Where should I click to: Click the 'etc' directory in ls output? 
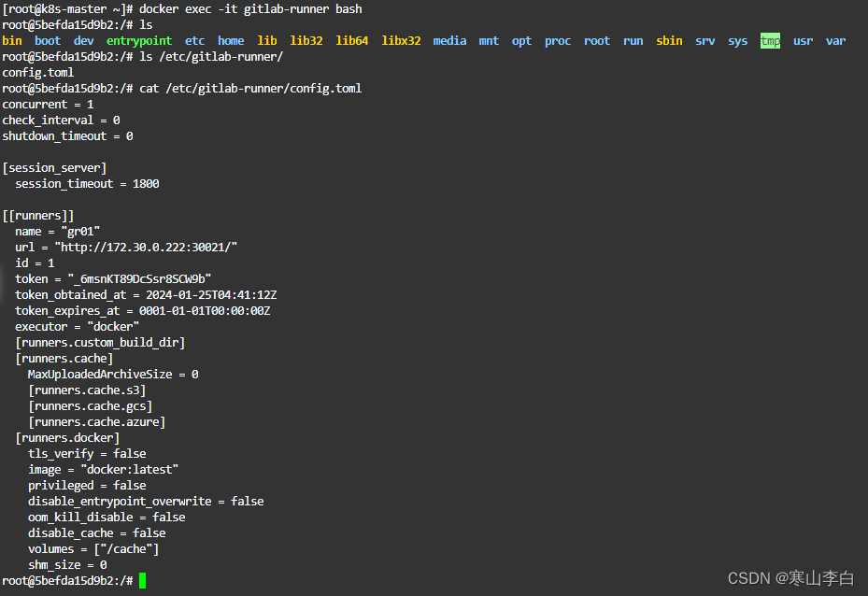pos(195,41)
